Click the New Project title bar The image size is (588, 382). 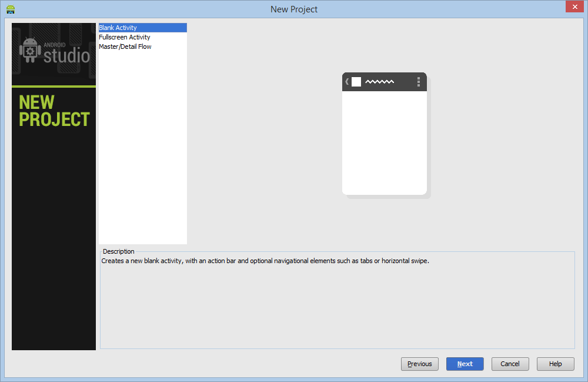[x=294, y=9]
